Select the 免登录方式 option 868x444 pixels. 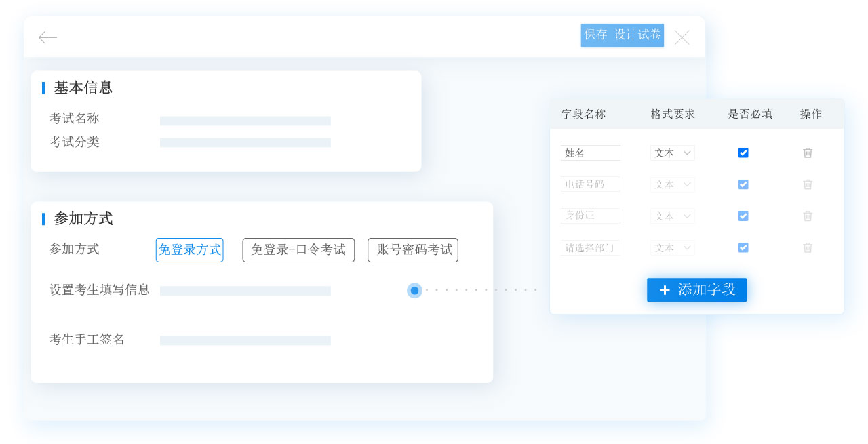189,250
